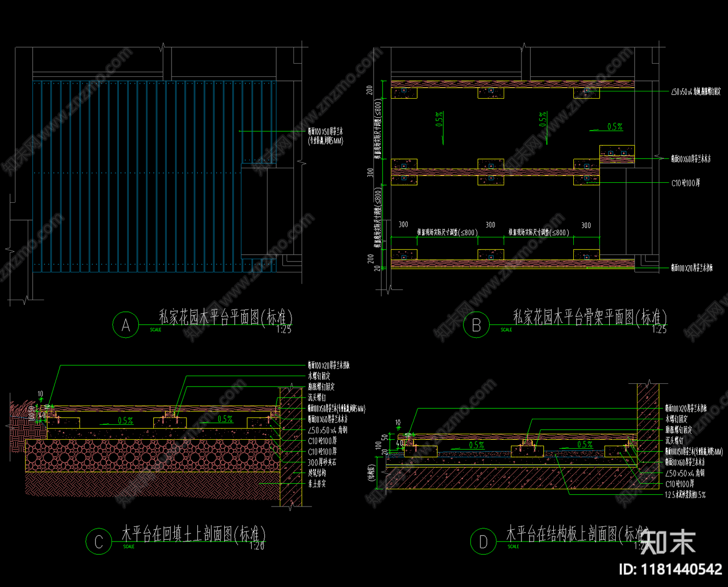This screenshot has width=728, height=587.
Task: Click the middle 300 horizontal dimension in plan B
Action: 490,225
